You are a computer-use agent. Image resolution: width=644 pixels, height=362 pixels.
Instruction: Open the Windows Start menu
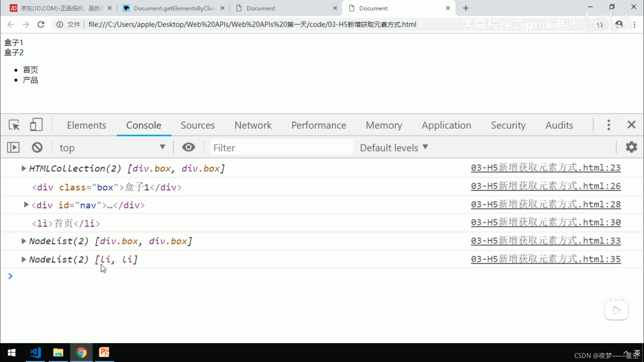(x=11, y=353)
